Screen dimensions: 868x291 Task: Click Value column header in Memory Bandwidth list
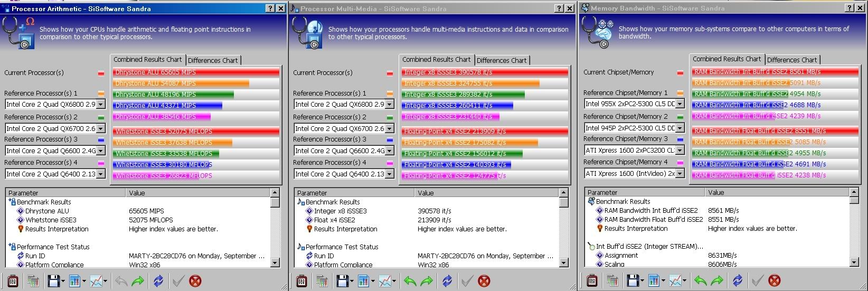pos(777,193)
